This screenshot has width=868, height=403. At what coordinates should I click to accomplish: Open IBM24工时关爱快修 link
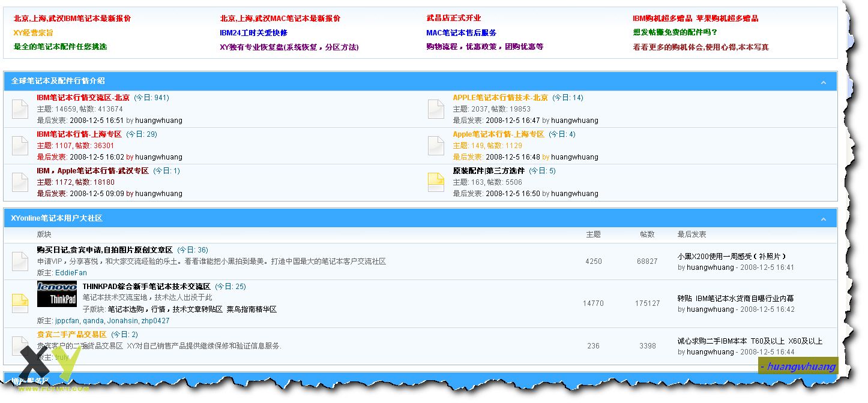click(x=253, y=33)
